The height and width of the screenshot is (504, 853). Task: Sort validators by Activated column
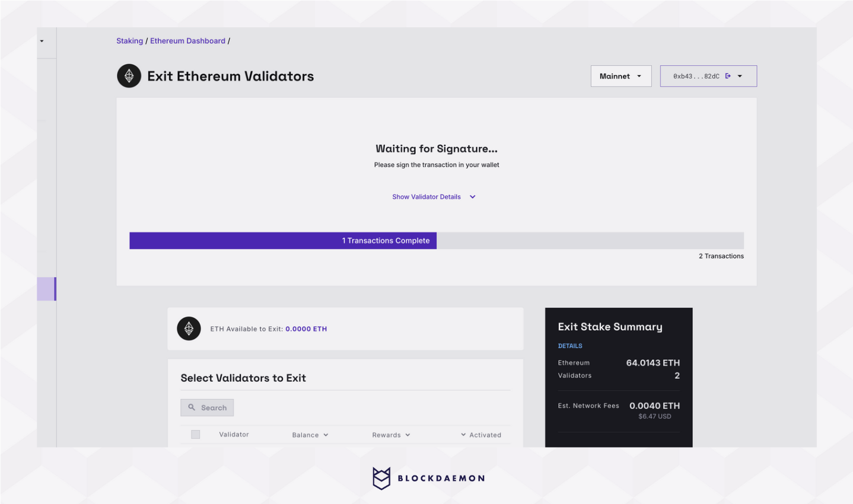tap(481, 435)
